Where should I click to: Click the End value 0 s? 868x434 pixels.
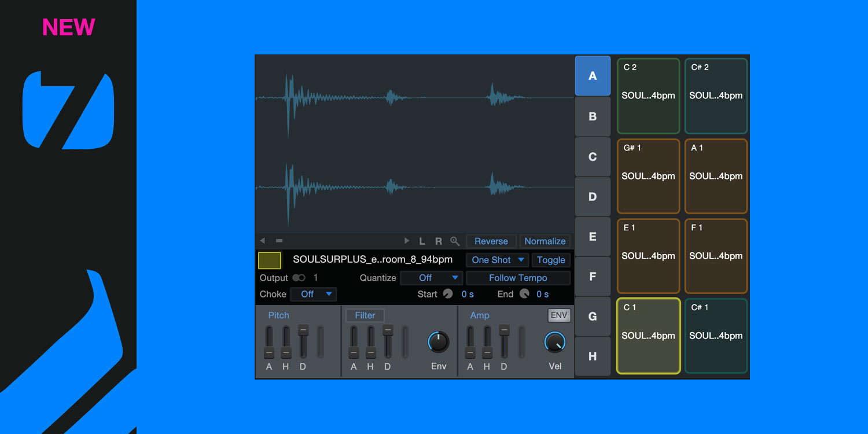pos(542,294)
